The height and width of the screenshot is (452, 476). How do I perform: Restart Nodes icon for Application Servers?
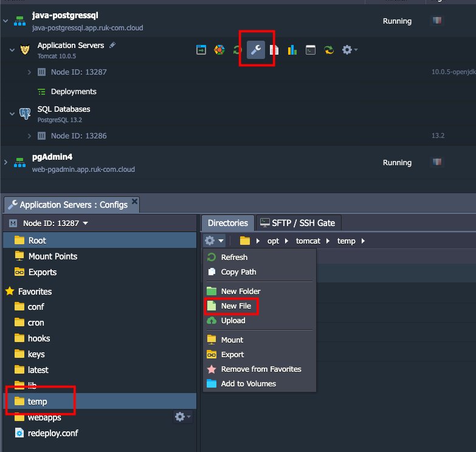point(237,49)
